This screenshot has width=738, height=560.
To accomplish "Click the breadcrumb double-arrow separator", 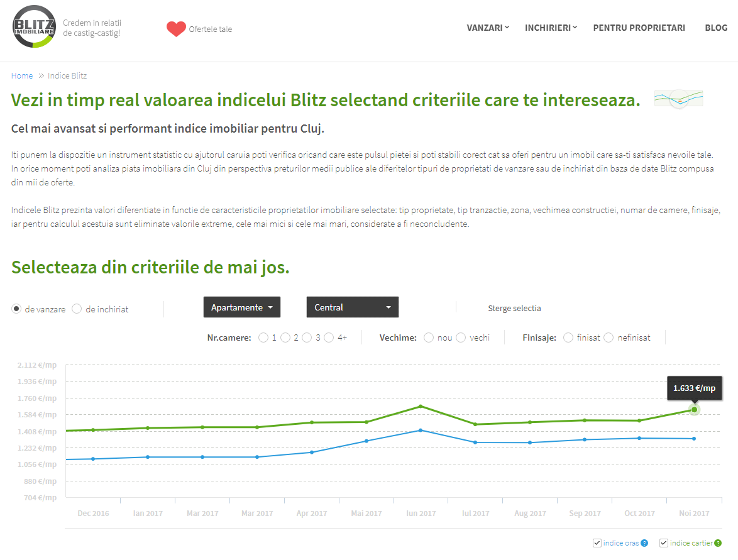I will (41, 76).
